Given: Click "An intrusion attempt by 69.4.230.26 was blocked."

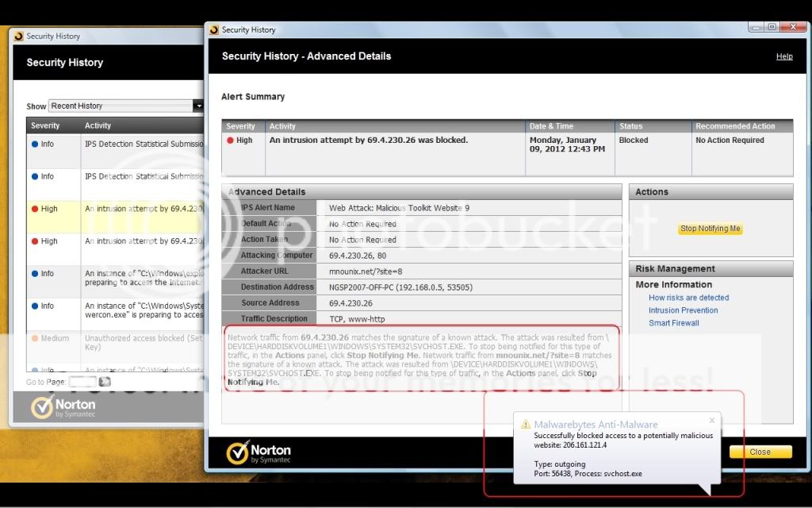Looking at the screenshot, I should click(x=368, y=140).
